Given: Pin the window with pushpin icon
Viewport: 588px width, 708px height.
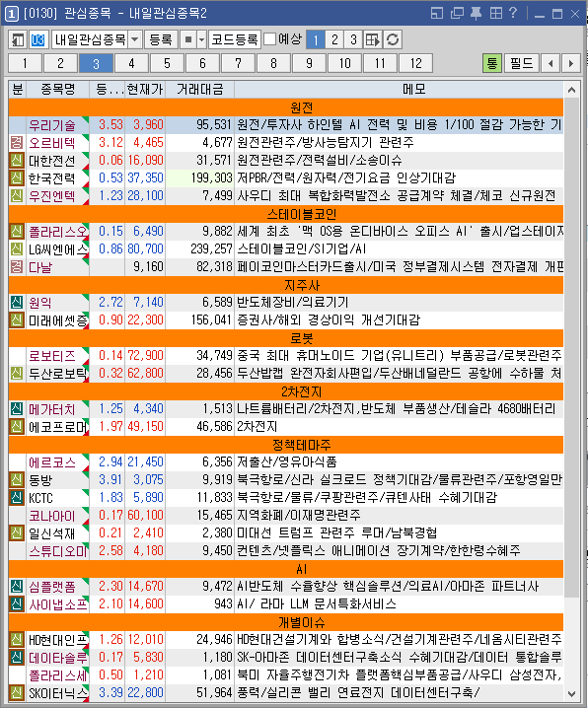Looking at the screenshot, I should 476,13.
